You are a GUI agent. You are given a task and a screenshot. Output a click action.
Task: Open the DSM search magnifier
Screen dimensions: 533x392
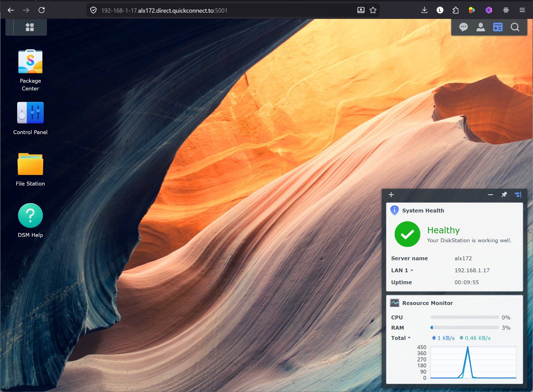click(515, 27)
